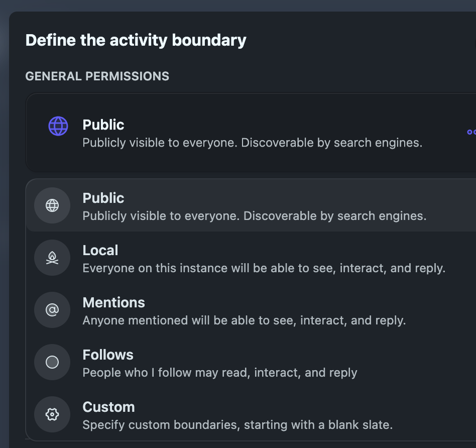
Task: Click the circle icon for Follows
Action: (52, 362)
